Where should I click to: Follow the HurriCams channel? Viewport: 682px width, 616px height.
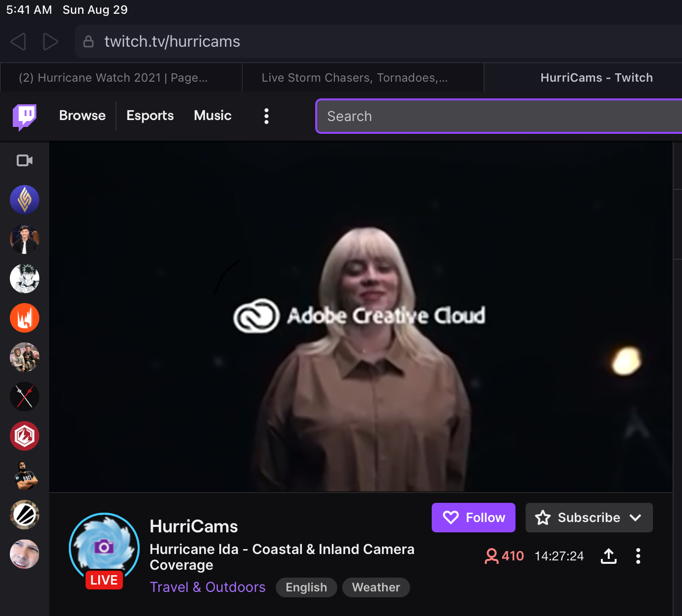click(x=474, y=518)
